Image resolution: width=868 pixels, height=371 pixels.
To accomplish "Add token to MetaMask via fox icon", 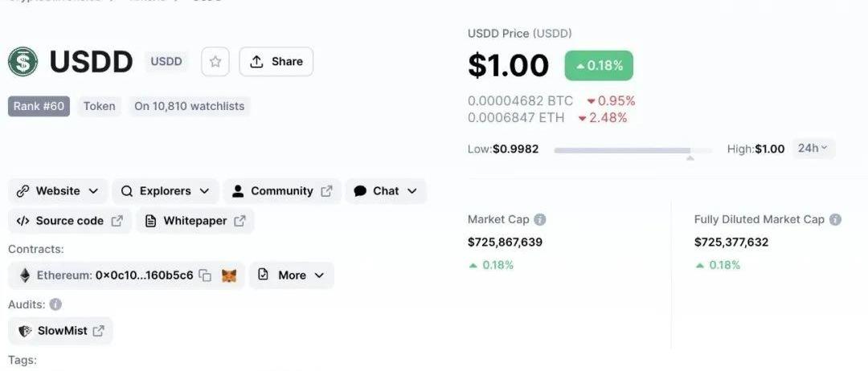I will (229, 275).
